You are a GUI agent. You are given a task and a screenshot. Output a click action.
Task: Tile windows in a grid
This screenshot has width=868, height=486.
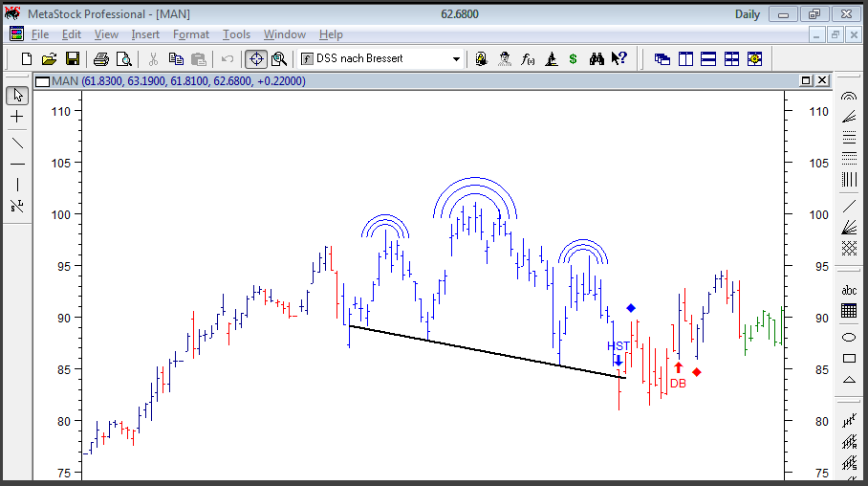pyautogui.click(x=732, y=58)
